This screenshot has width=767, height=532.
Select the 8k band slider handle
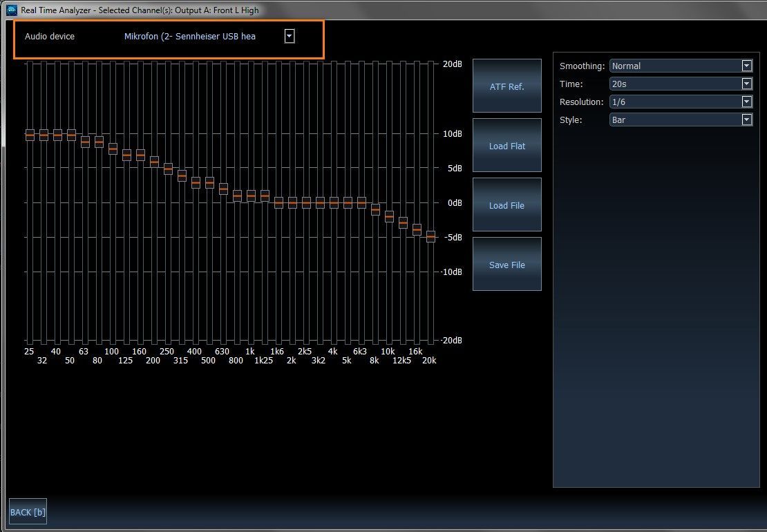[x=375, y=209]
